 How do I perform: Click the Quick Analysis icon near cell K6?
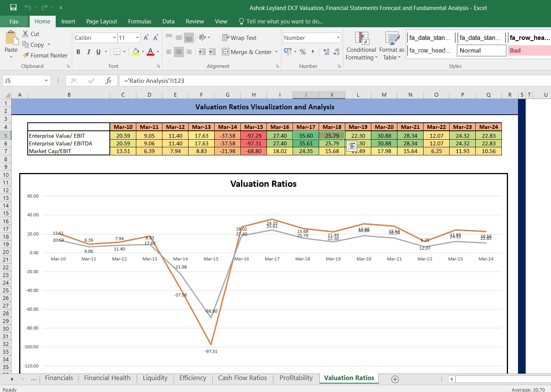tap(351, 146)
